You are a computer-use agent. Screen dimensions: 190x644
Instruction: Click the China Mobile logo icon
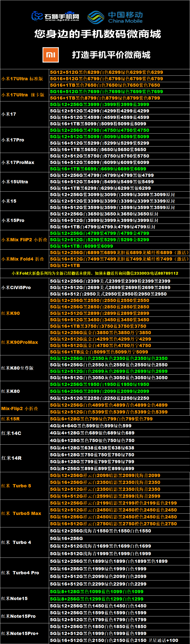pos(96,17)
